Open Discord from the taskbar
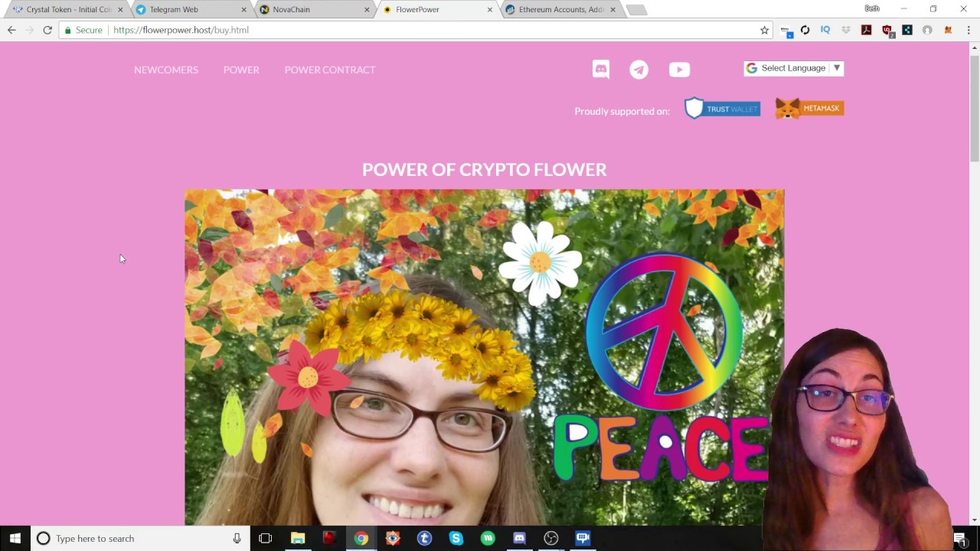The height and width of the screenshot is (551, 980). click(x=519, y=539)
